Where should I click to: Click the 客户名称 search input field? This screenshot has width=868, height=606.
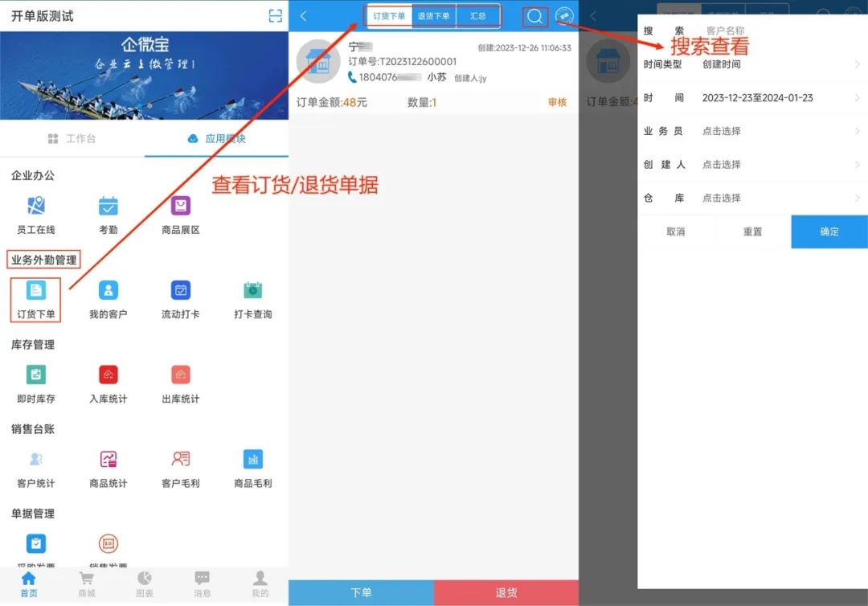[x=772, y=31]
